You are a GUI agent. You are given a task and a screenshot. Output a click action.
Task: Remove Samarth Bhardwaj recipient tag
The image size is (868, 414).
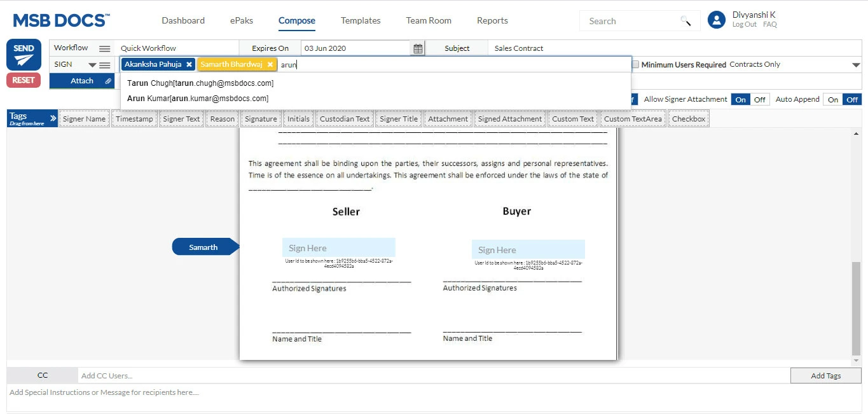(x=270, y=64)
